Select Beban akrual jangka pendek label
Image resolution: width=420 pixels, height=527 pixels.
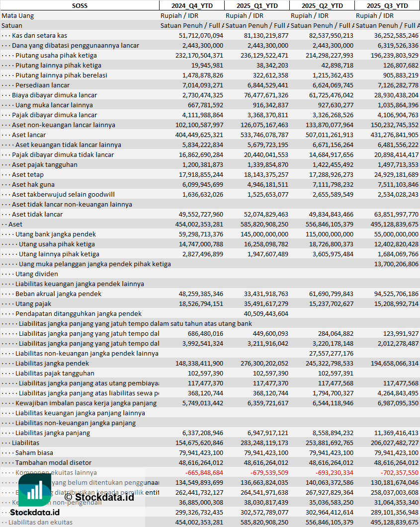tap(58, 294)
